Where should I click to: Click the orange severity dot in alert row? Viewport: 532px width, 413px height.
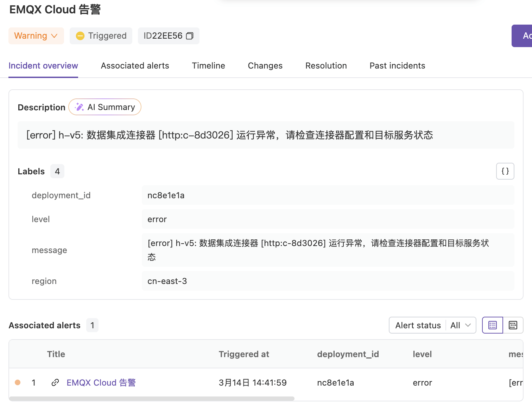(x=18, y=382)
